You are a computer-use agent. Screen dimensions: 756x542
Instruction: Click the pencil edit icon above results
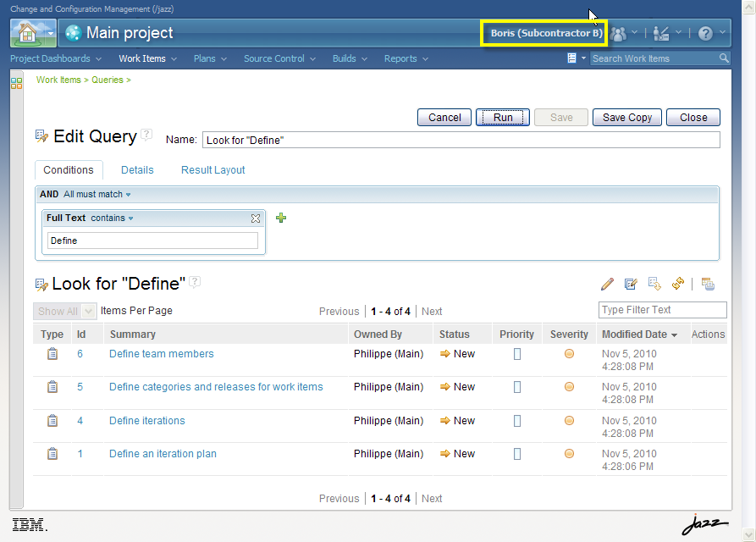[x=607, y=284]
